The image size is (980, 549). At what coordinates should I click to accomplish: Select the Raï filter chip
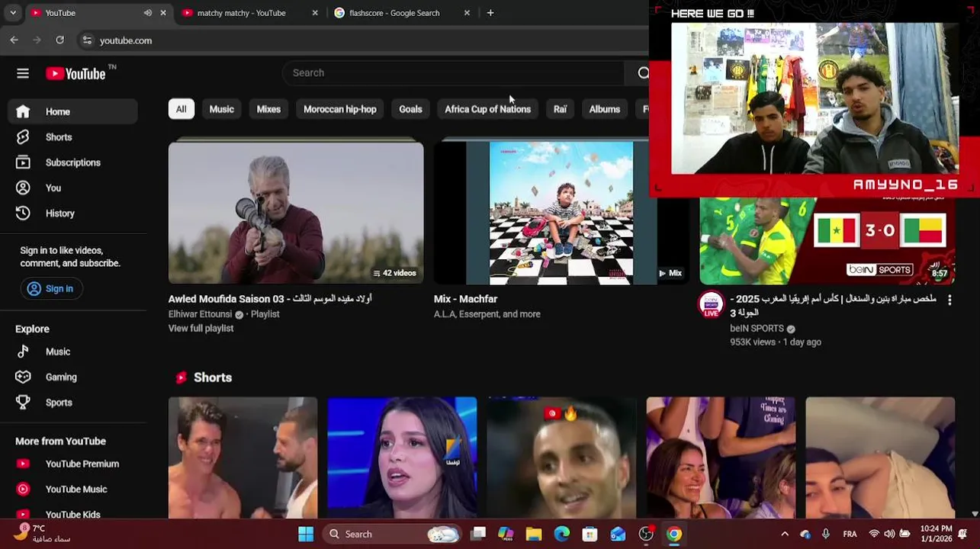560,109
